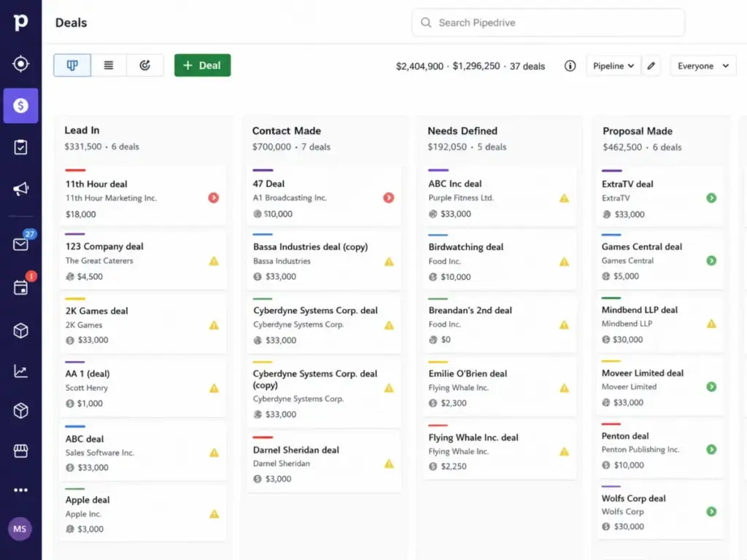Click the overdue red arrow on 47 Deal
The image size is (747, 560).
click(x=389, y=198)
